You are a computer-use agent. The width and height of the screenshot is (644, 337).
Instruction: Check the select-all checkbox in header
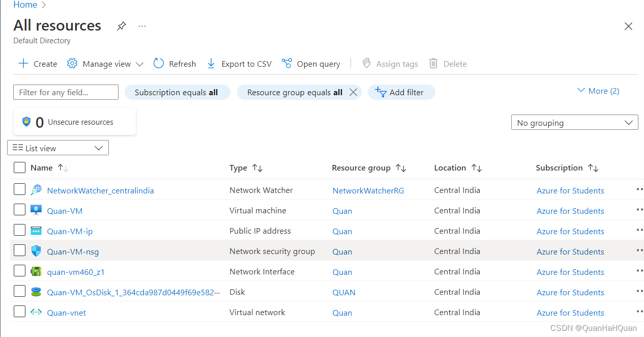coord(19,167)
